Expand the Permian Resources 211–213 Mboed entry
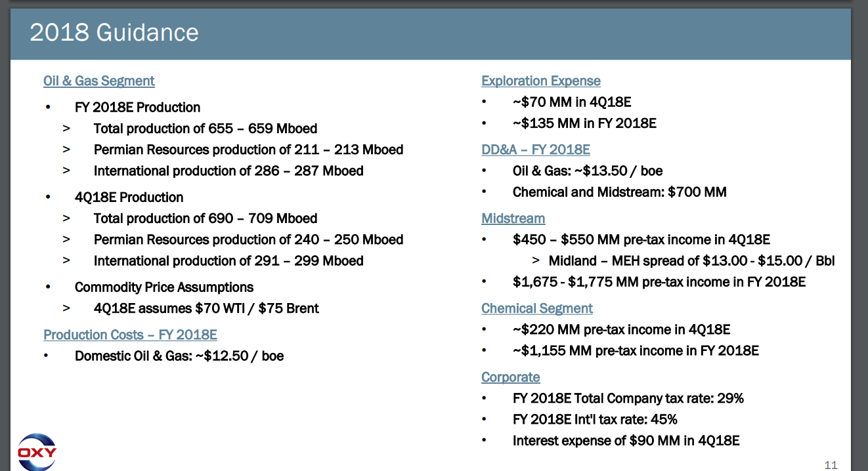Image resolution: width=868 pixels, height=471 pixels. pyautogui.click(x=249, y=150)
